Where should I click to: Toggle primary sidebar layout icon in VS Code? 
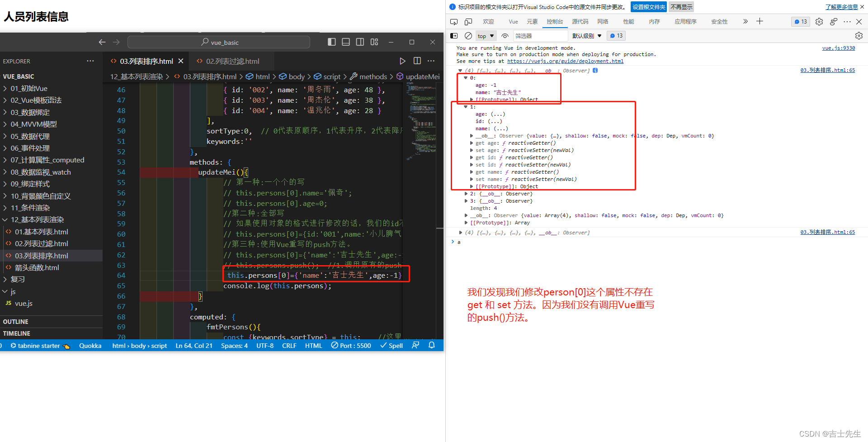tap(331, 42)
